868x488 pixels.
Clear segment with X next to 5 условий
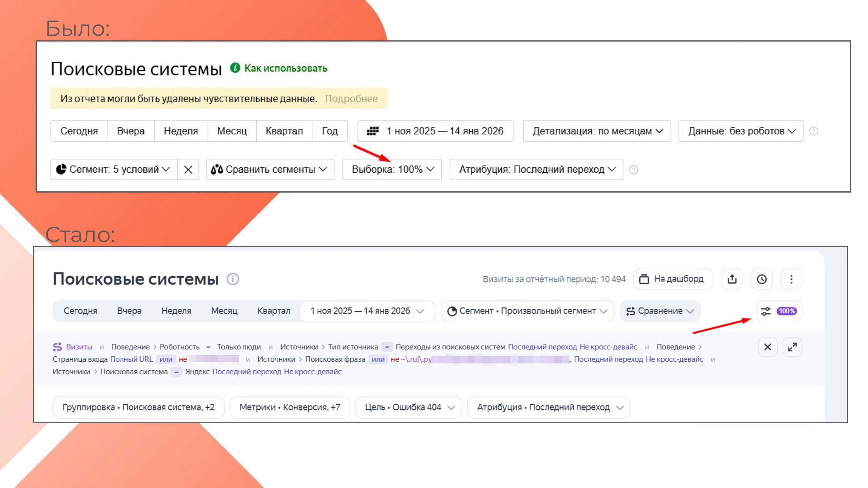pyautogui.click(x=188, y=169)
